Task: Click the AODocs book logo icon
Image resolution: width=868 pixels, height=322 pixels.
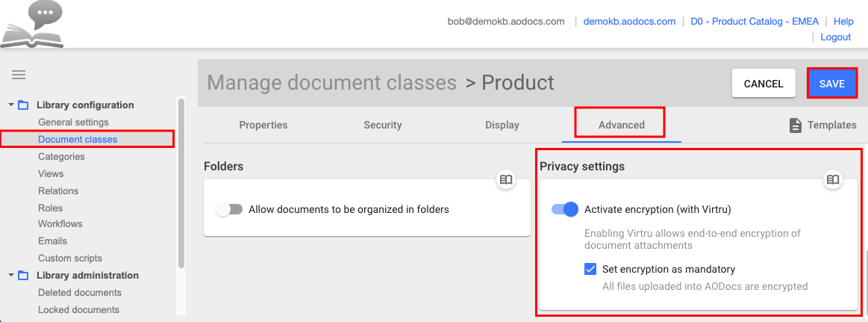Action: [32, 25]
